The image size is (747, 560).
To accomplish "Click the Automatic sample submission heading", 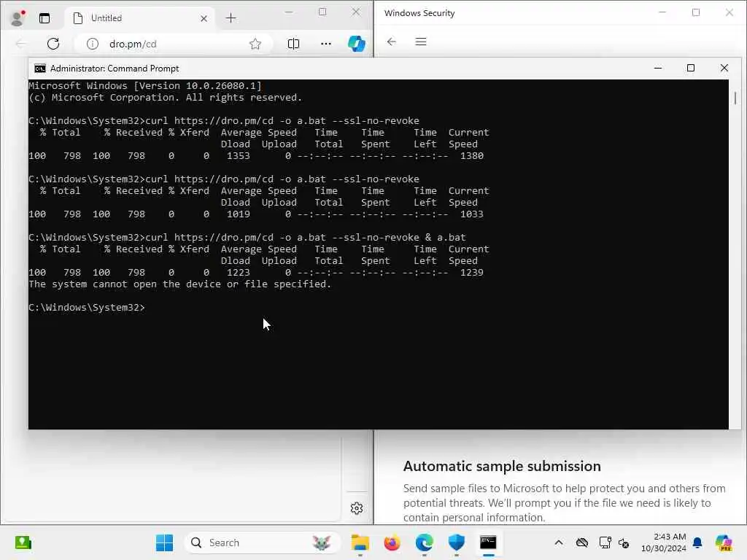I will [x=502, y=466].
